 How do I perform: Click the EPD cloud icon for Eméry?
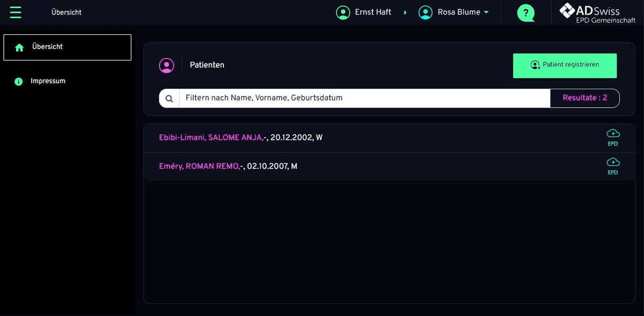click(x=613, y=162)
